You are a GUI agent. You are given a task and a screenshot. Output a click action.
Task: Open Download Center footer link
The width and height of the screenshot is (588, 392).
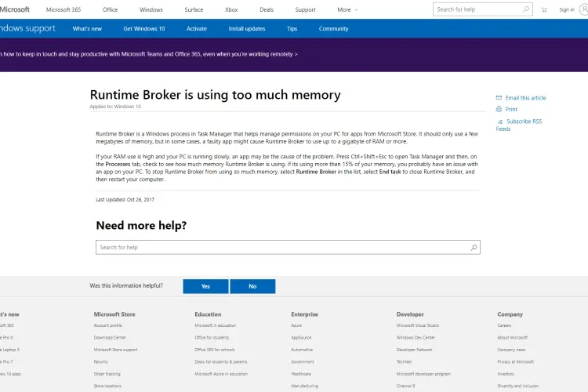point(110,337)
